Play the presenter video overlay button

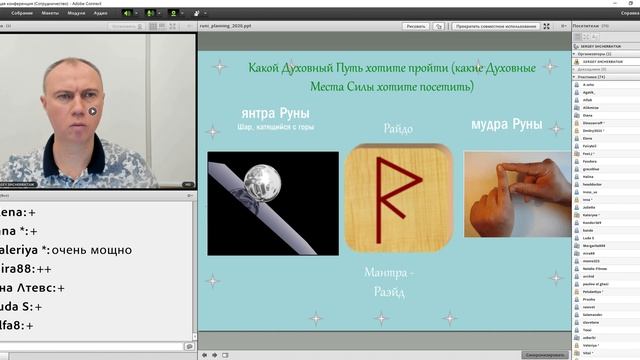point(93,111)
